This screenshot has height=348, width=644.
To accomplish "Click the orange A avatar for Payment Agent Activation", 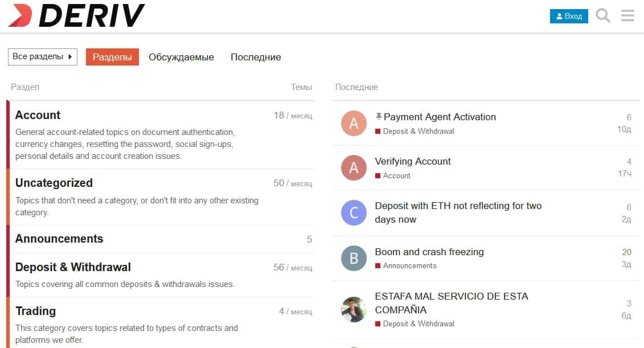I will coord(354,123).
